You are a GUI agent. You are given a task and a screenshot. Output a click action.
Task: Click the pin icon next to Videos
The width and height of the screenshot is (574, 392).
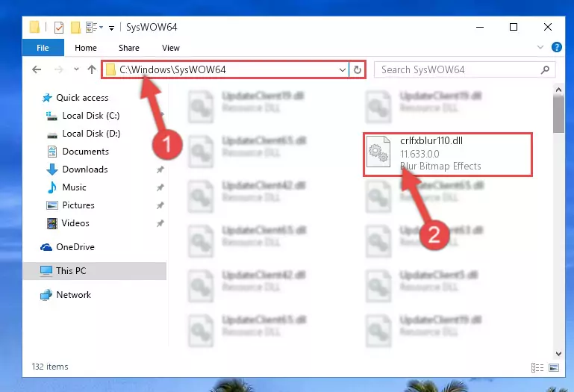click(x=160, y=223)
